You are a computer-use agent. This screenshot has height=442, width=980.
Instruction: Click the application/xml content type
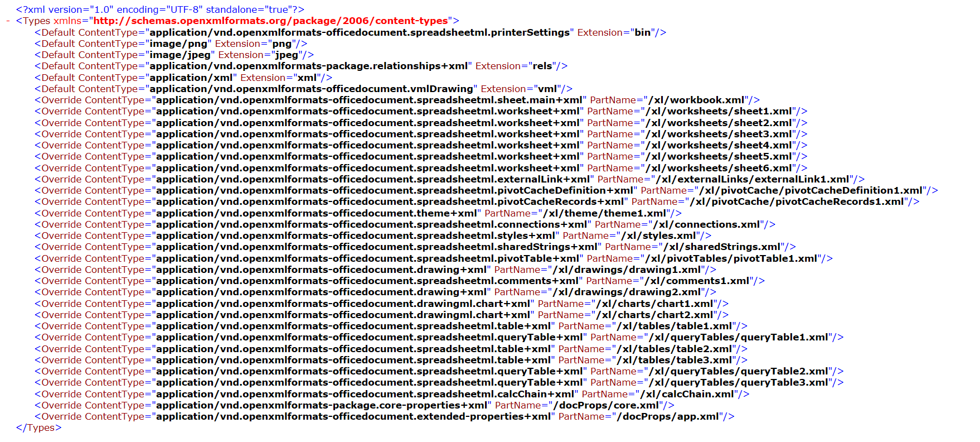pyautogui.click(x=191, y=78)
